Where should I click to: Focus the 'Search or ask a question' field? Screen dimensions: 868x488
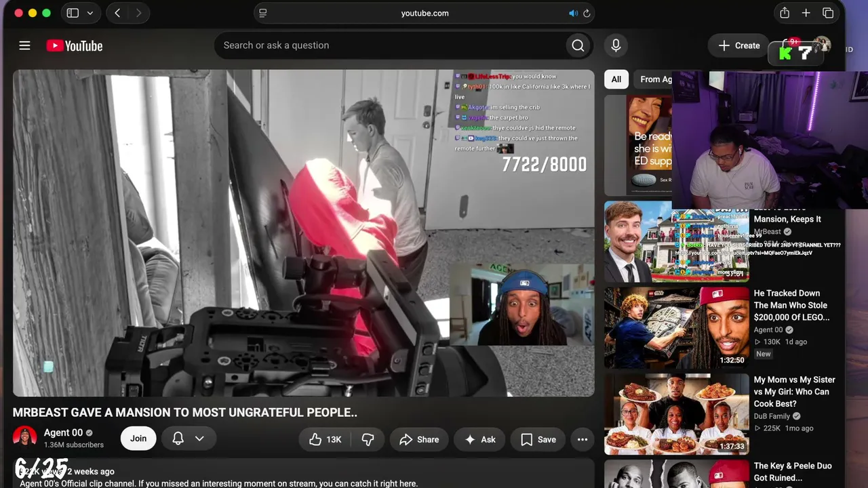tap(389, 45)
